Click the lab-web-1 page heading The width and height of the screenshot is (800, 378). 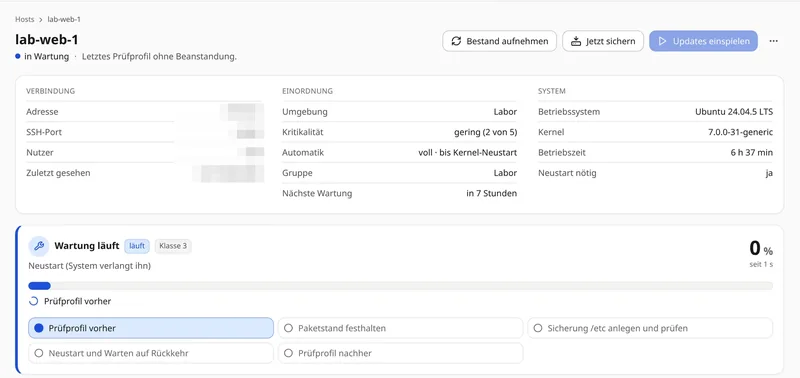point(47,40)
